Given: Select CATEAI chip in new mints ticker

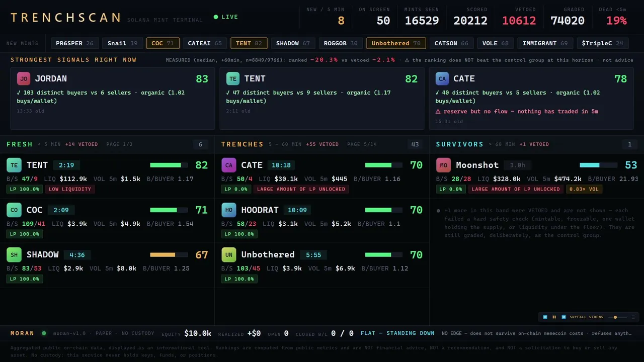Looking at the screenshot, I should tap(205, 43).
